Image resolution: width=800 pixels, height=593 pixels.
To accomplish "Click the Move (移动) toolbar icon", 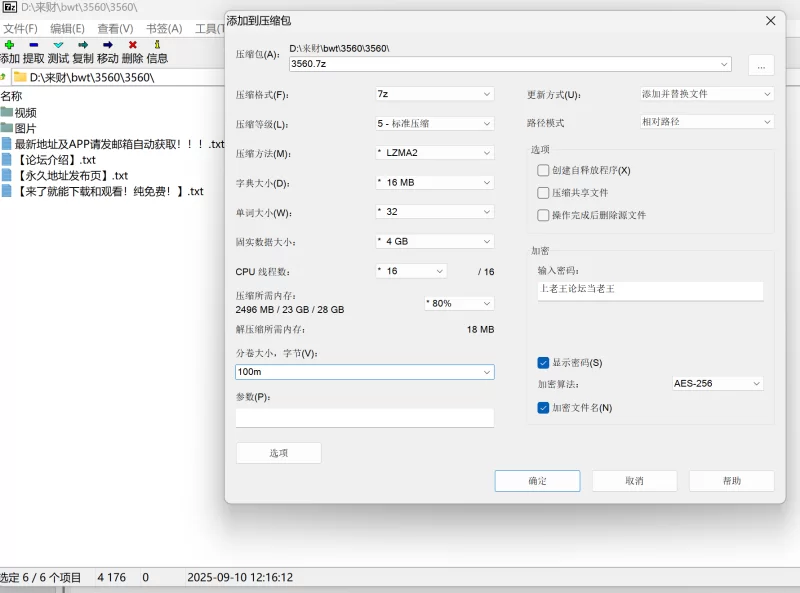I will point(108,45).
